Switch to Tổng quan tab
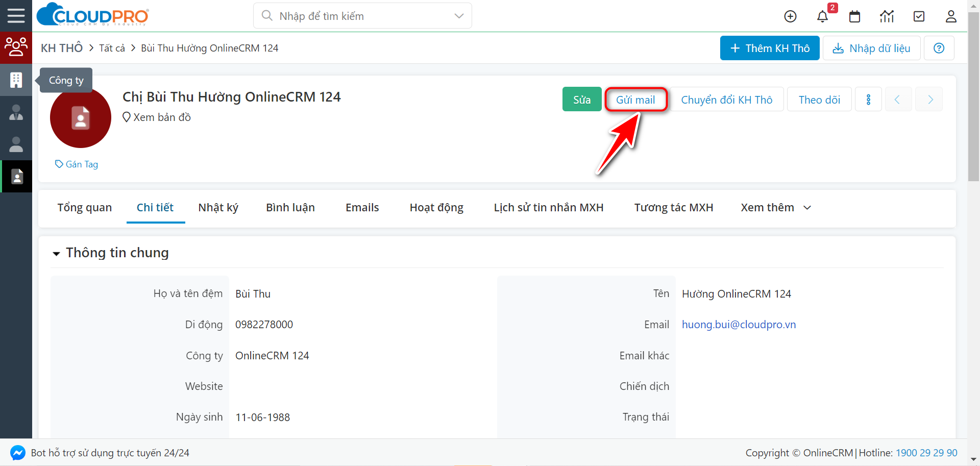Viewport: 980px width, 466px height. pyautogui.click(x=85, y=208)
